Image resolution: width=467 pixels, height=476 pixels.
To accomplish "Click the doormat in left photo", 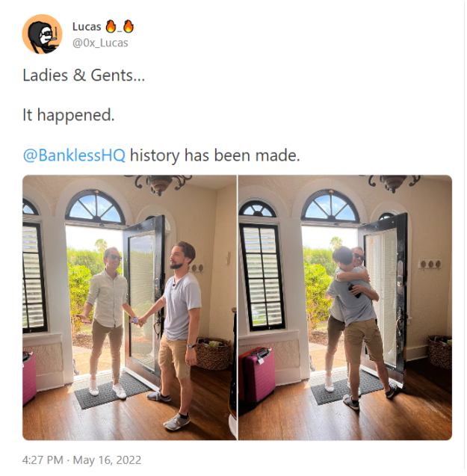I will 112,392.
